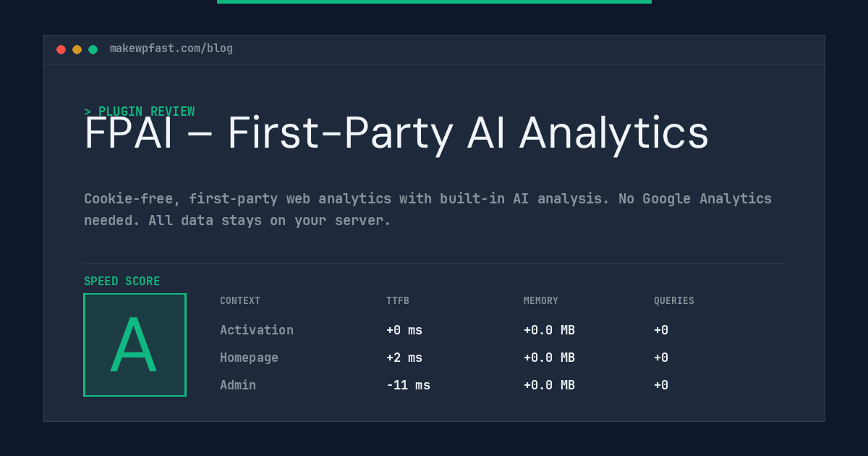This screenshot has width=868, height=456.
Task: Select the Homepage row label
Action: [249, 358]
